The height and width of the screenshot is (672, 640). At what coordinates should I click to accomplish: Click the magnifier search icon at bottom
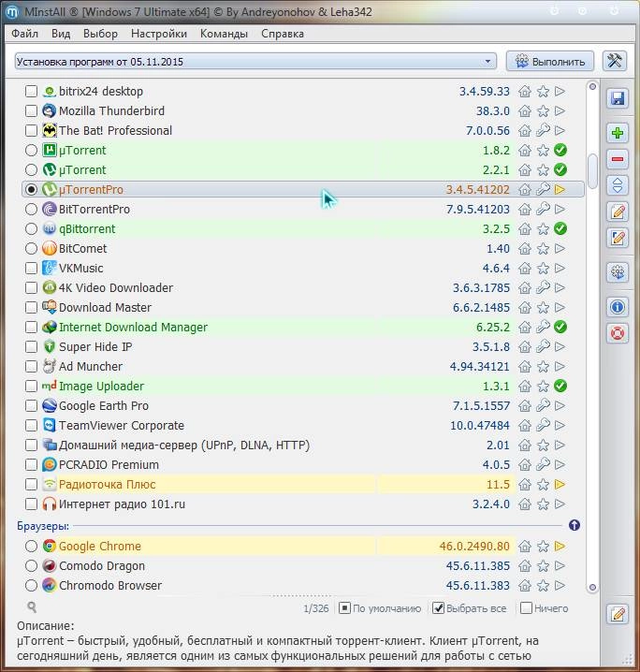point(32,606)
